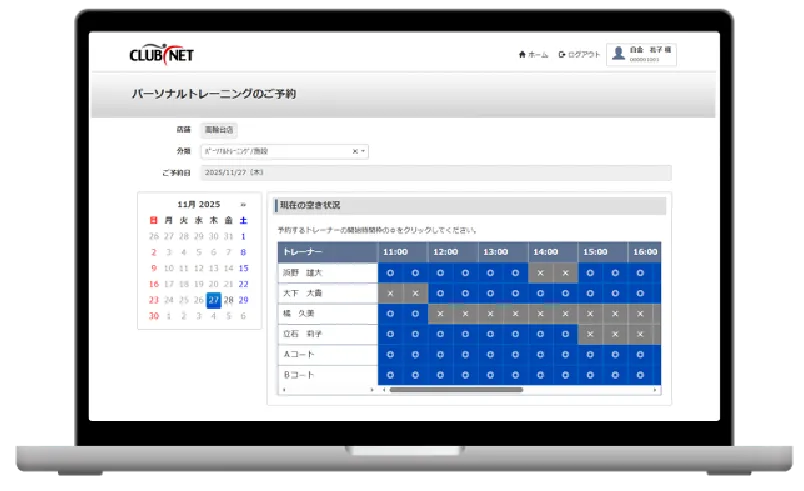Click the 橘 久美 trainer name
The height and width of the screenshot is (491, 804).
pyautogui.click(x=298, y=314)
